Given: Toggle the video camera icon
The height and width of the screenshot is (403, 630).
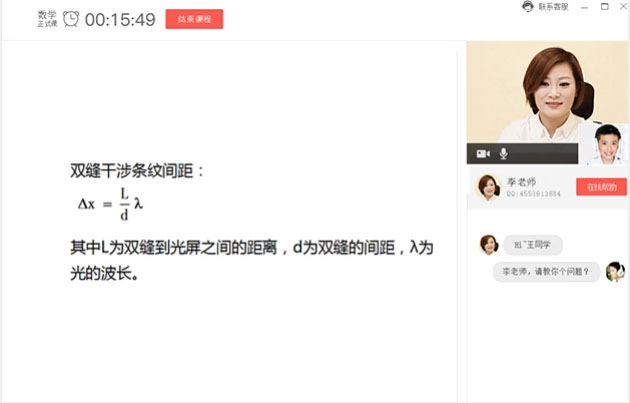Looking at the screenshot, I should coord(483,154).
